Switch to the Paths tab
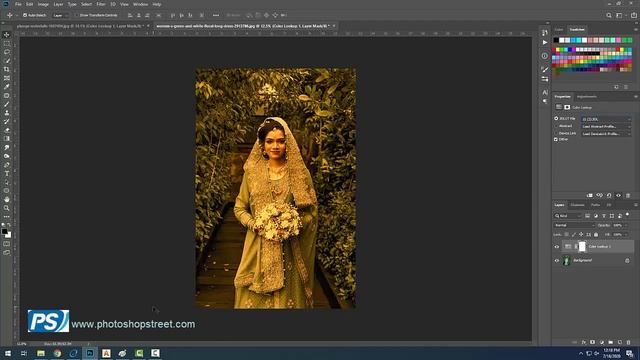 [596, 205]
